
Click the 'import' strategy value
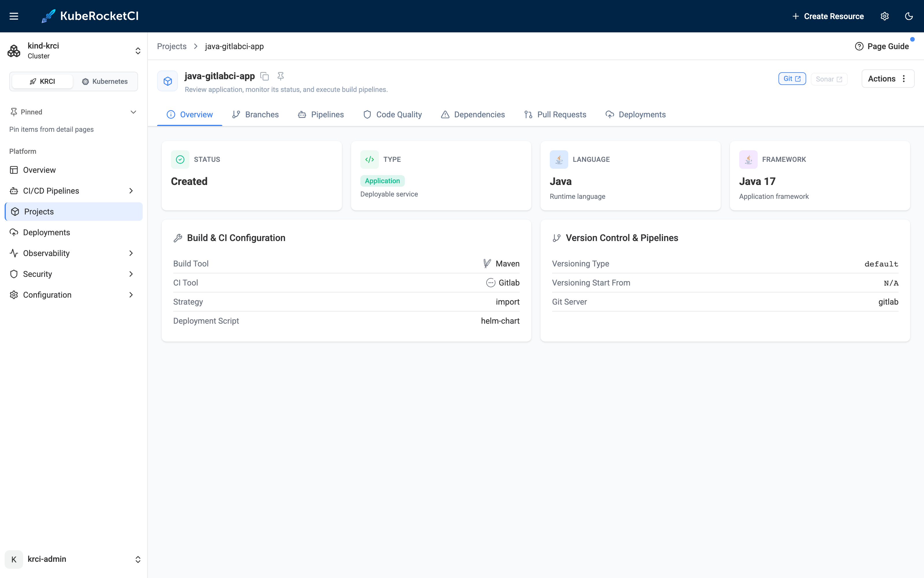click(x=507, y=302)
